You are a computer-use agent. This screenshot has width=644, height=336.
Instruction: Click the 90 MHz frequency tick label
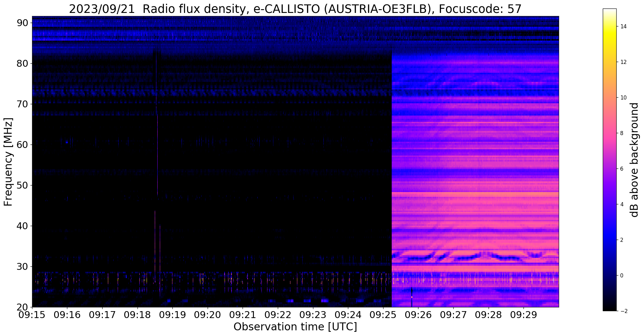pos(23,23)
